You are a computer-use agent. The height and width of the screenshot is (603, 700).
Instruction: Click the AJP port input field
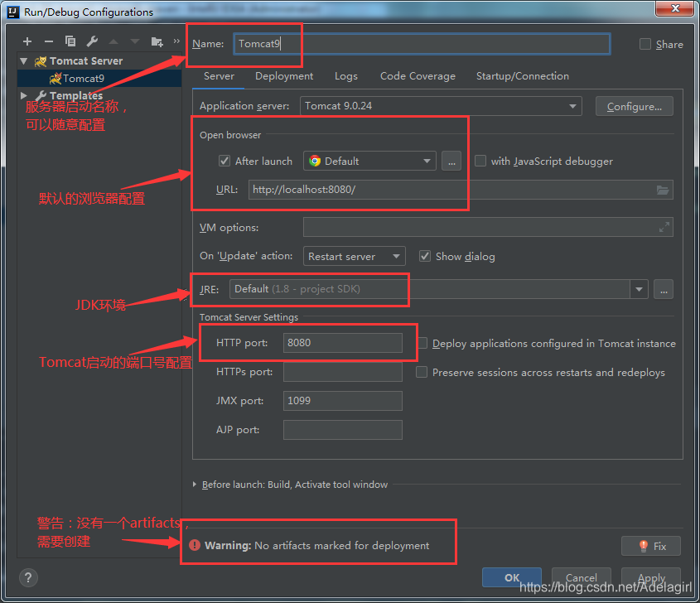point(342,430)
